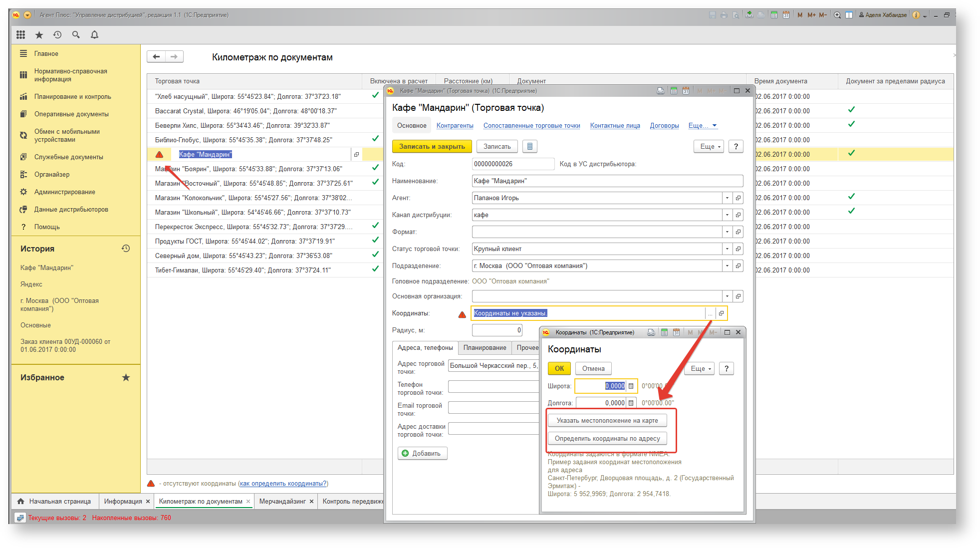Screen dimensions: 980x548
Task: Open favorites star in top toolbar
Action: 39,34
